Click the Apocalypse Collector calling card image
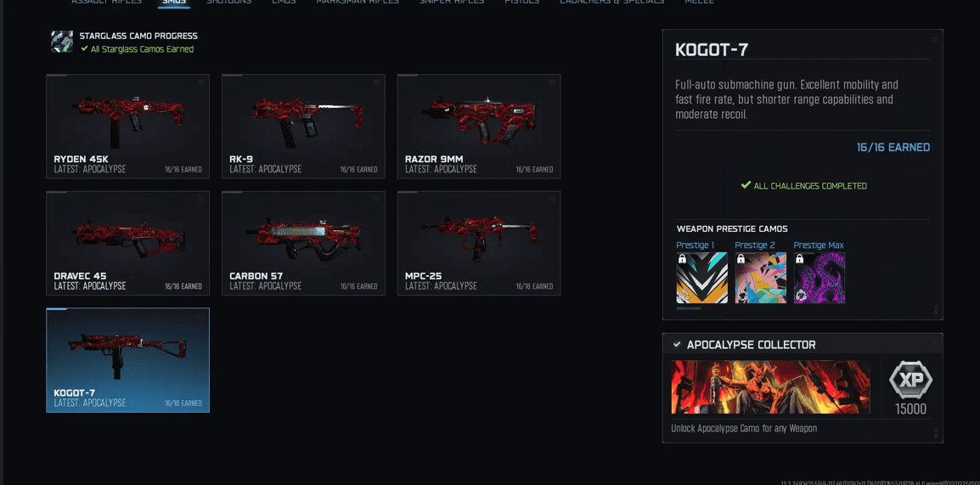The image size is (980, 485). pyautogui.click(x=770, y=386)
